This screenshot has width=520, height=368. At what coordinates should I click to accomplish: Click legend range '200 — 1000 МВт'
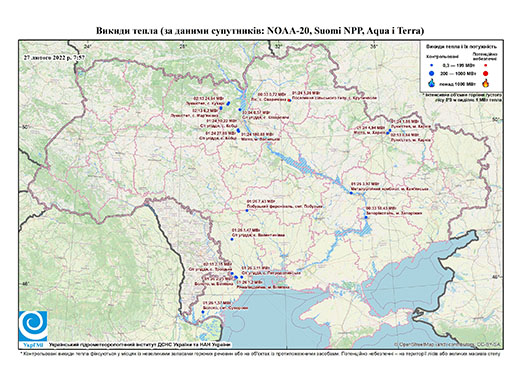[457, 73]
